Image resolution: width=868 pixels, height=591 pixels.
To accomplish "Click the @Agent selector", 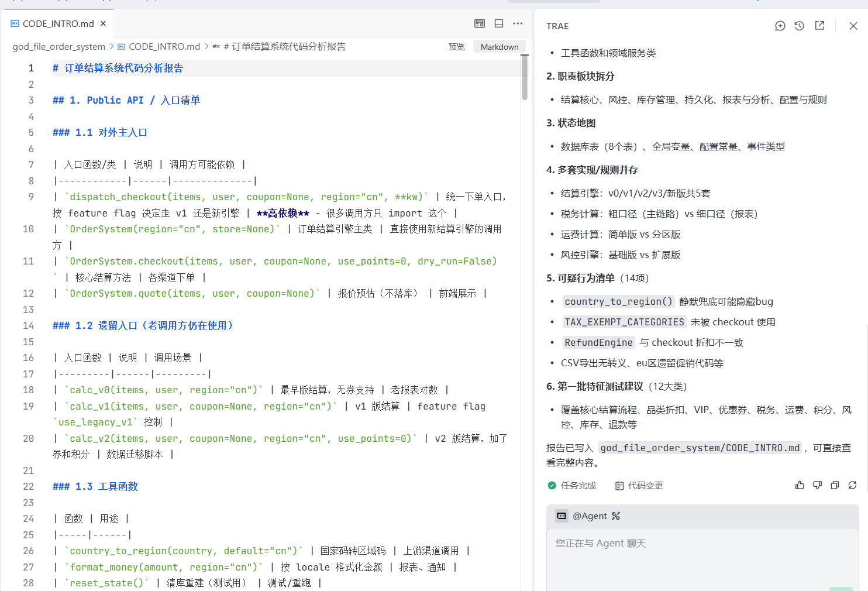I will [590, 516].
